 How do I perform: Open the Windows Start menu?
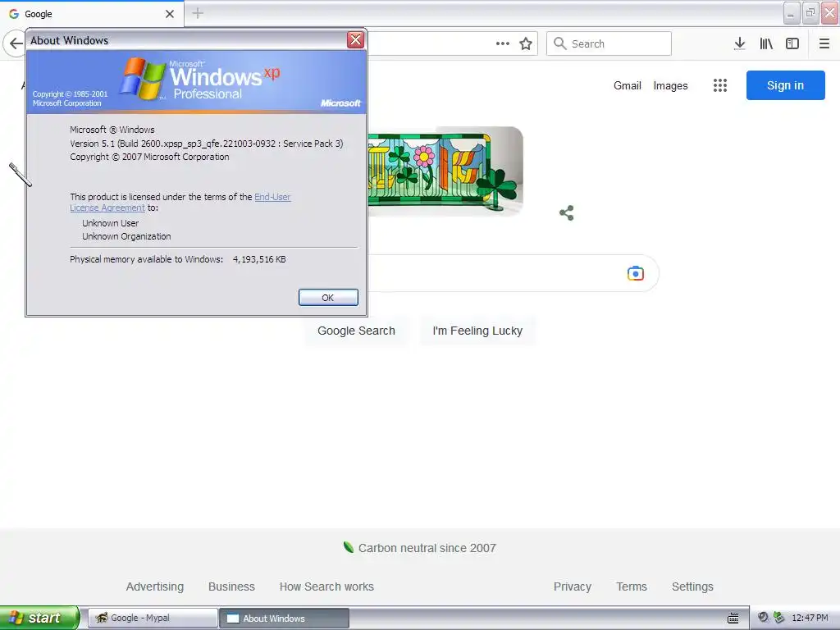39,618
